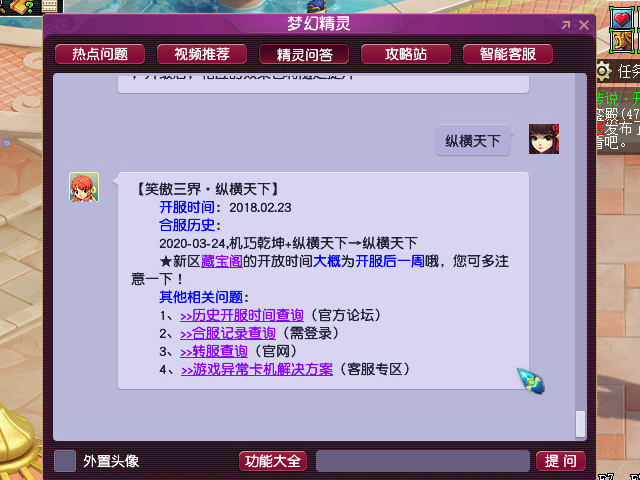
Task: Select the 精灵问答 tab
Action: point(304,54)
